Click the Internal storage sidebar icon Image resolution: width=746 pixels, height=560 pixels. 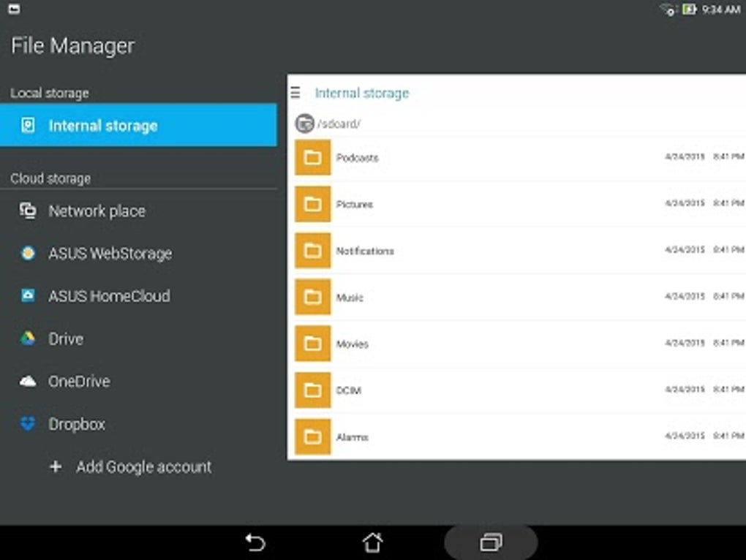[28, 125]
